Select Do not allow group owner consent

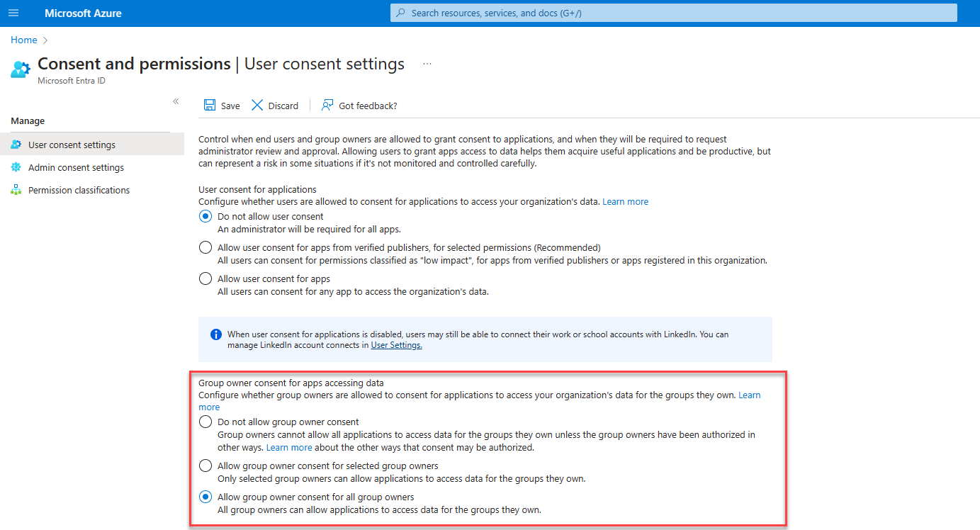coord(205,422)
